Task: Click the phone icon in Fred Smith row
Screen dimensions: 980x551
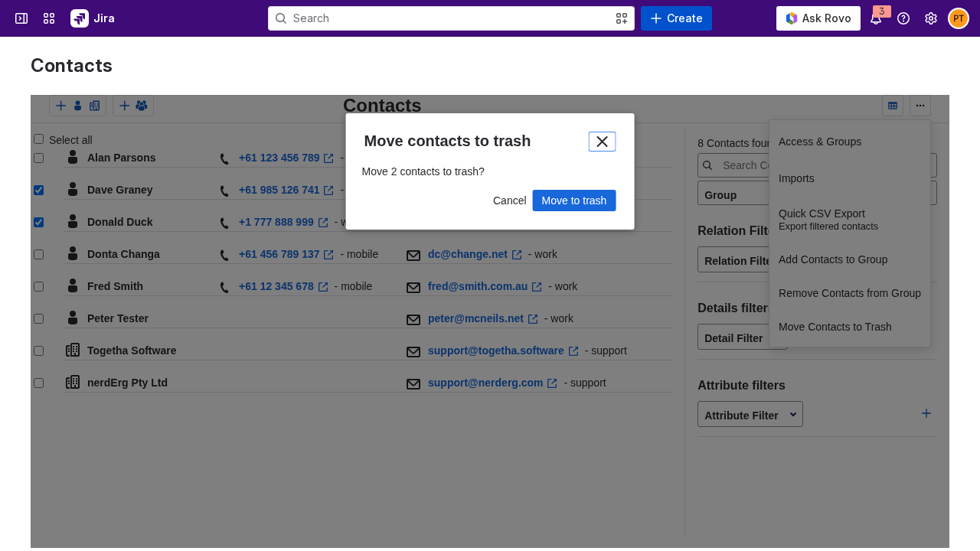Action: pyautogui.click(x=224, y=288)
